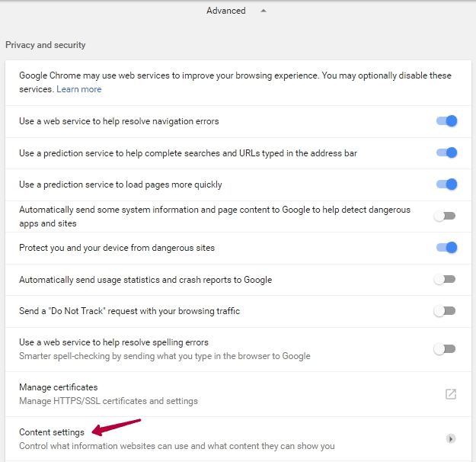Open the Learn more link
Image resolution: width=476 pixels, height=462 pixels.
click(x=79, y=89)
